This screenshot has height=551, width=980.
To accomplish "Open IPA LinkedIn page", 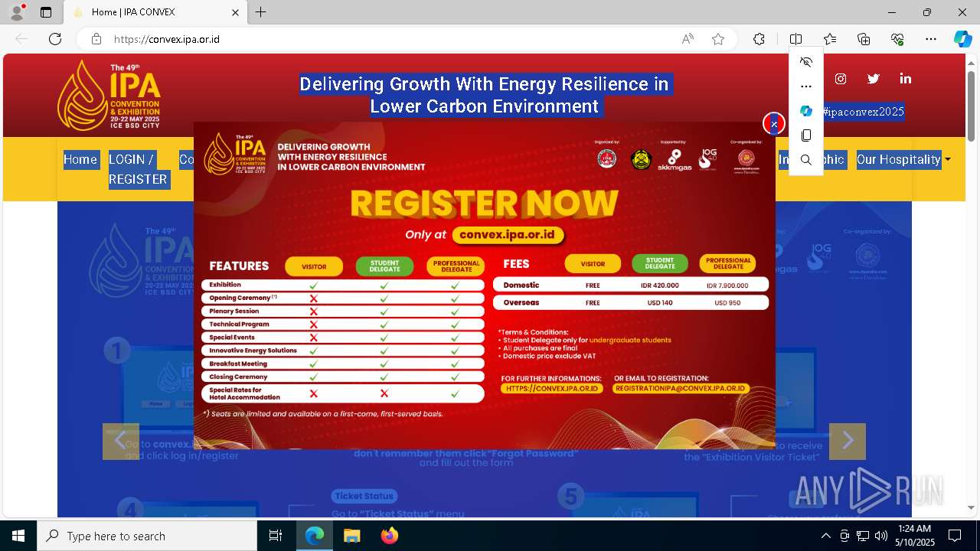I will [x=906, y=79].
